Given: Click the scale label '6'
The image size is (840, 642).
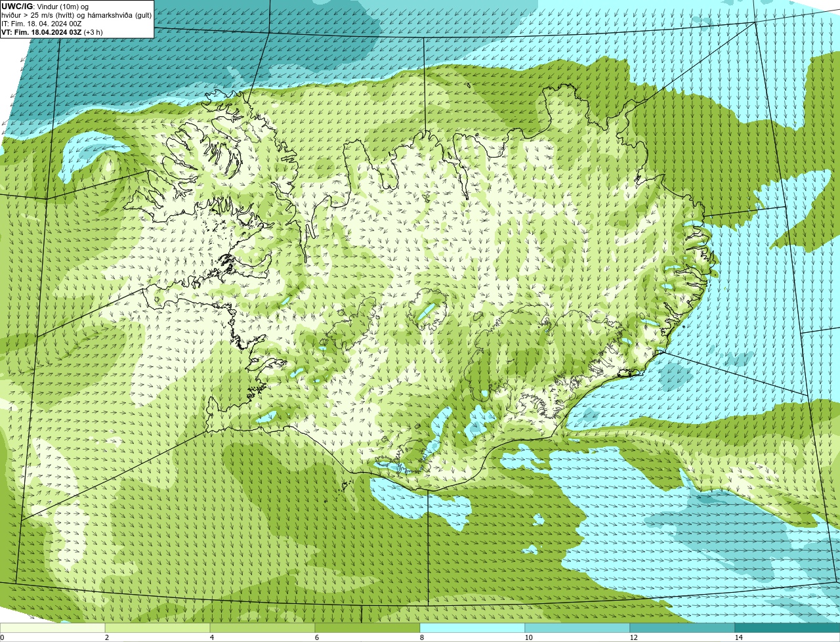Looking at the screenshot, I should (316, 637).
